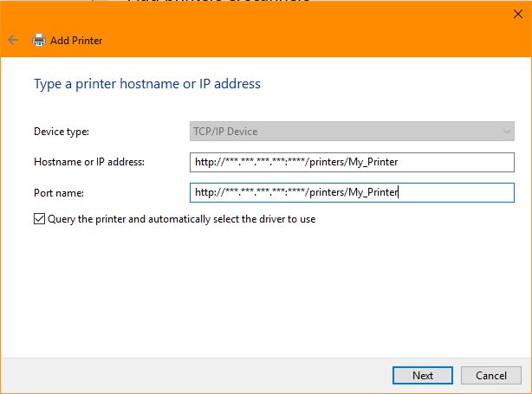Click the 'Hostname or IP address:' label
532x394 pixels.
pos(88,162)
